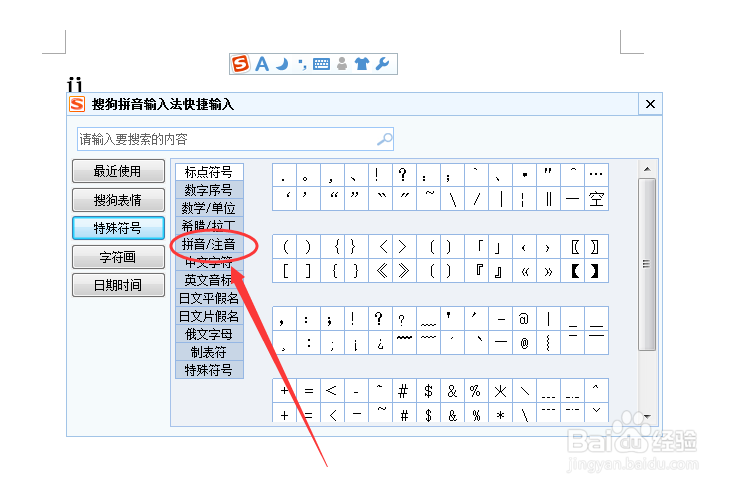Insert the ‖ double vertical bar symbol

(x=548, y=199)
